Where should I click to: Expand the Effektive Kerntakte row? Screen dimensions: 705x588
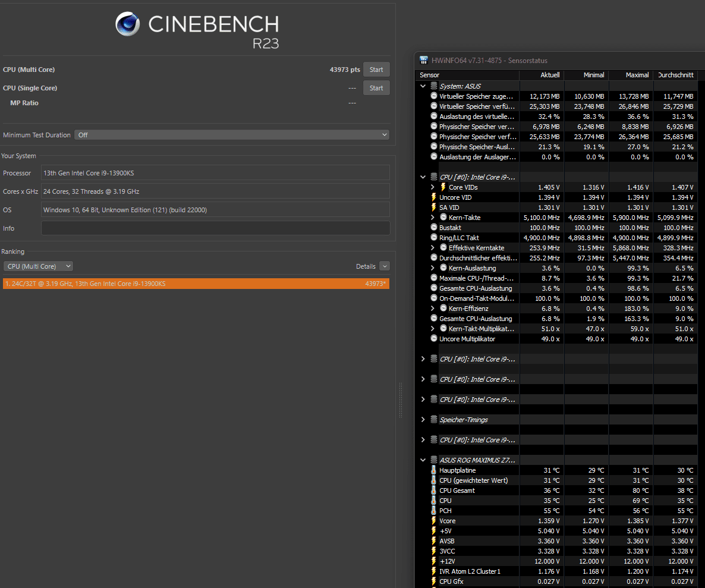[x=433, y=248]
